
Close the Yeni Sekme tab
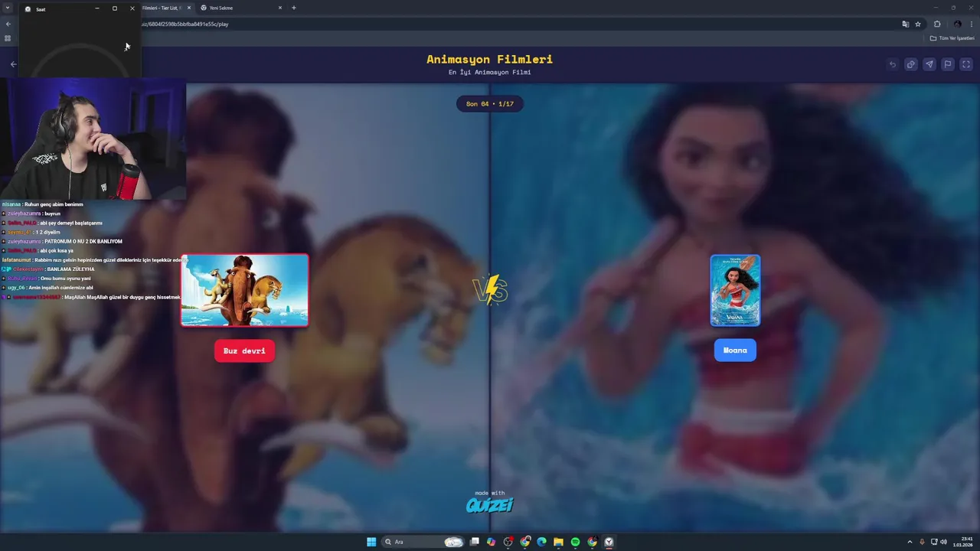coord(280,8)
